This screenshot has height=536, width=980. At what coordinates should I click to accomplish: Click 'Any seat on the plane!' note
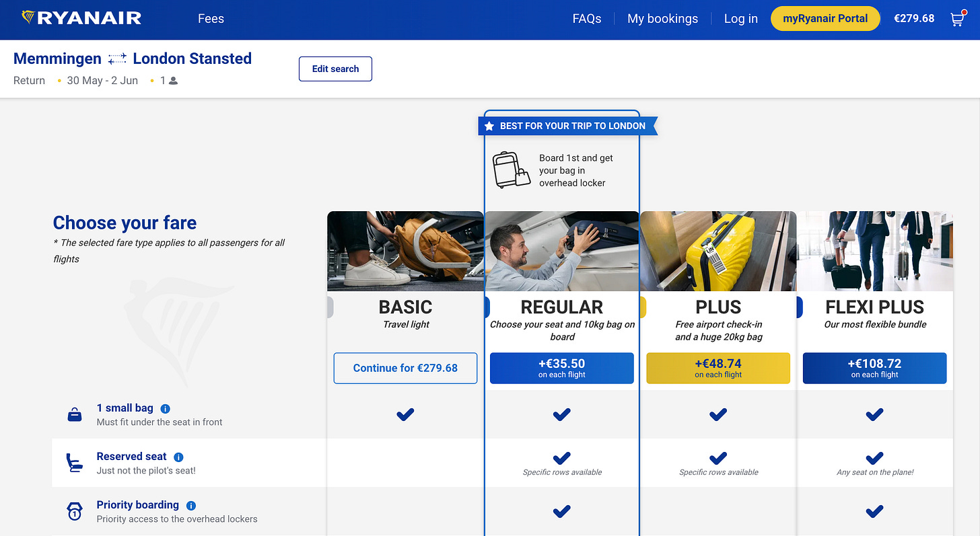(875, 472)
